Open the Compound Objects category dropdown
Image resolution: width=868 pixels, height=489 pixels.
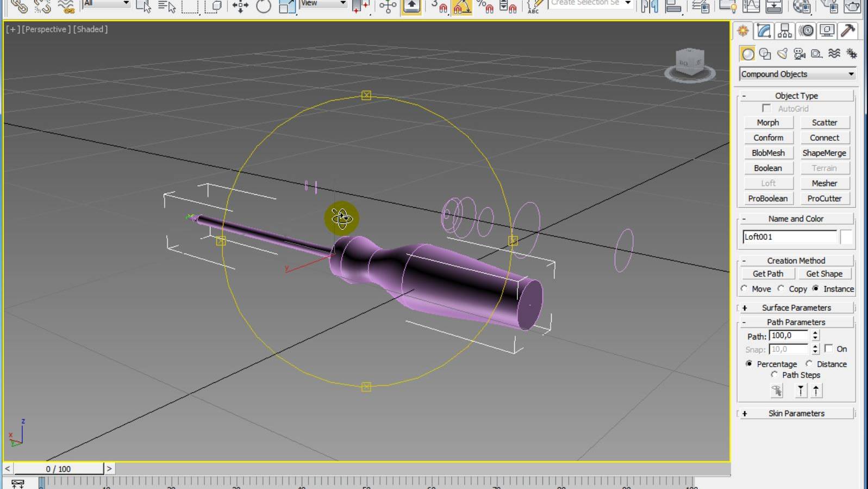798,74
